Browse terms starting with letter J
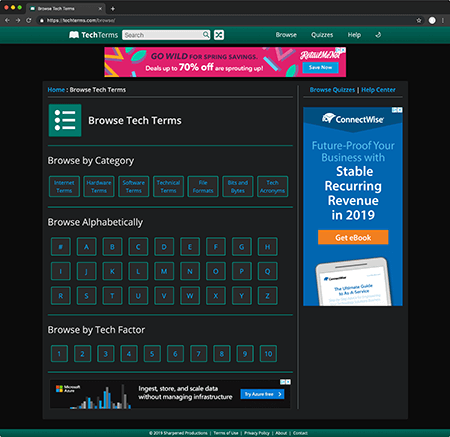The image size is (450, 437). (87, 271)
